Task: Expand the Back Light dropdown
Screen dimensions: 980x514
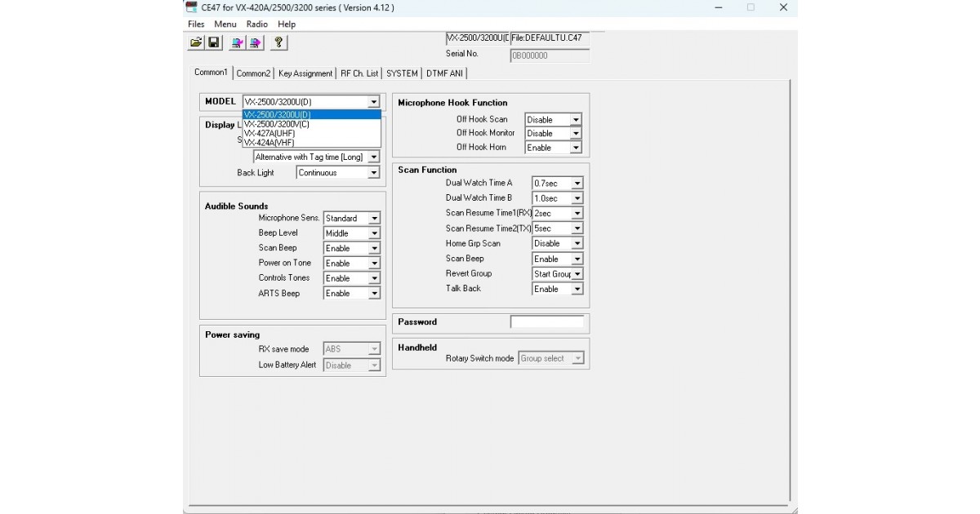Action: 373,173
